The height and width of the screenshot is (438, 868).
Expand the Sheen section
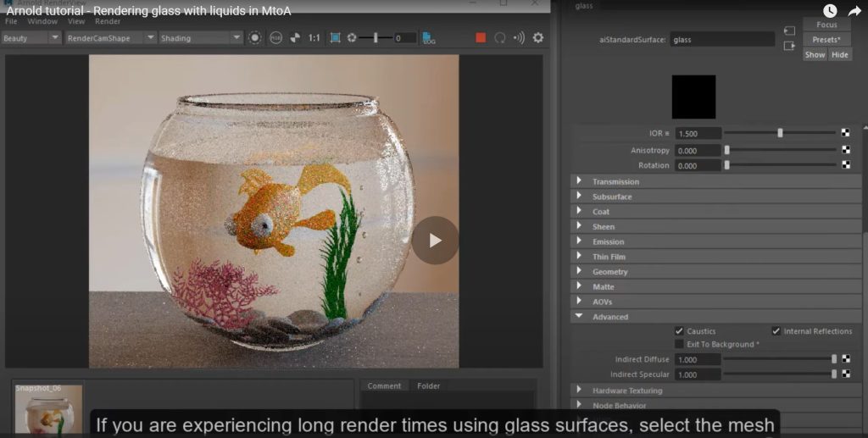pyautogui.click(x=715, y=226)
